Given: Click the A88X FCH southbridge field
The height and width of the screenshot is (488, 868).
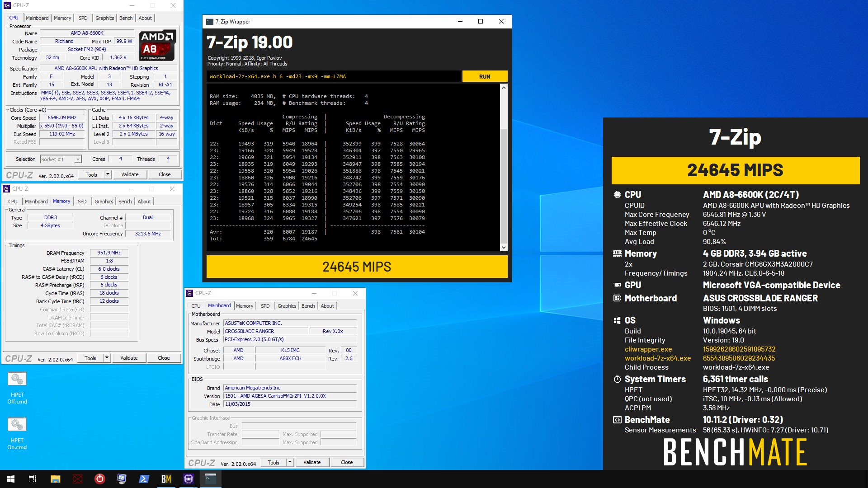Looking at the screenshot, I should pos(290,358).
